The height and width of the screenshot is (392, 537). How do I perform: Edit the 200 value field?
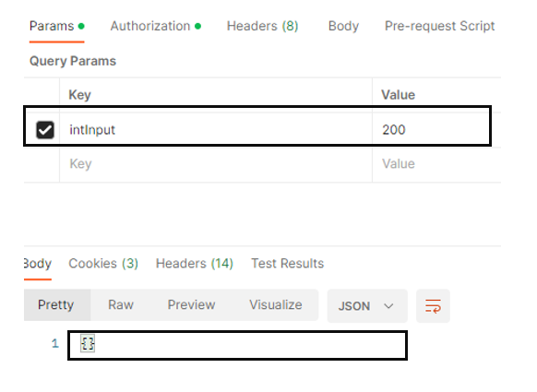tap(432, 130)
